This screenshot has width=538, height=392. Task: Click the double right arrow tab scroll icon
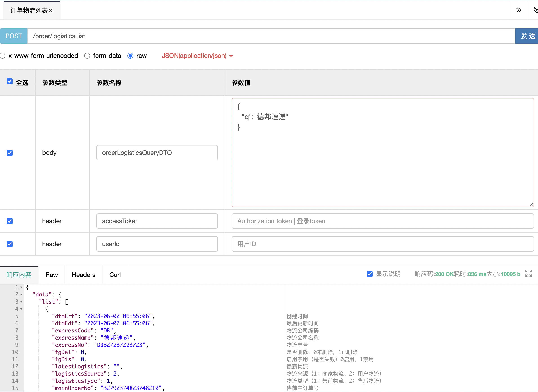tap(519, 10)
